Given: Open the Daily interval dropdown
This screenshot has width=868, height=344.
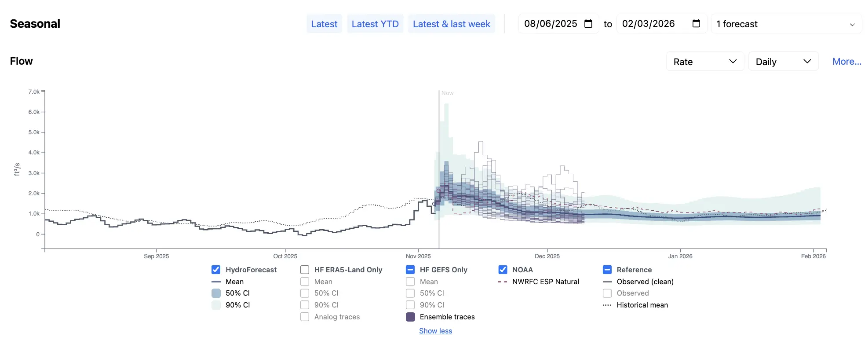Looking at the screenshot, I should 783,62.
